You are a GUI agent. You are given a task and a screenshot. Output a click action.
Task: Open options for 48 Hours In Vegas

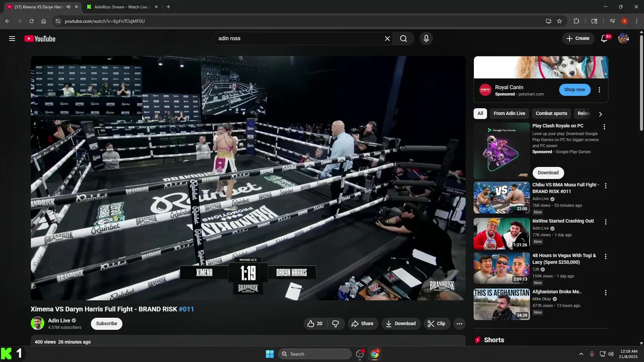pyautogui.click(x=605, y=256)
